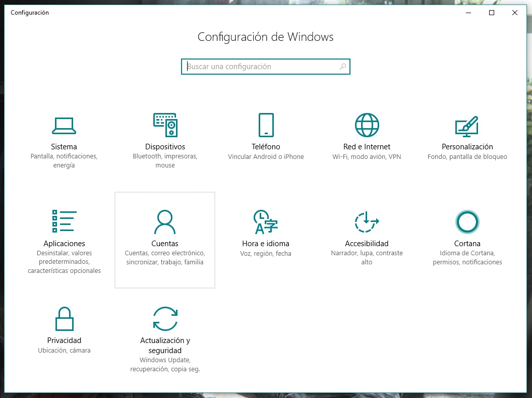Click the Accesibilidad title label
The width and height of the screenshot is (532, 398).
coord(367,243)
